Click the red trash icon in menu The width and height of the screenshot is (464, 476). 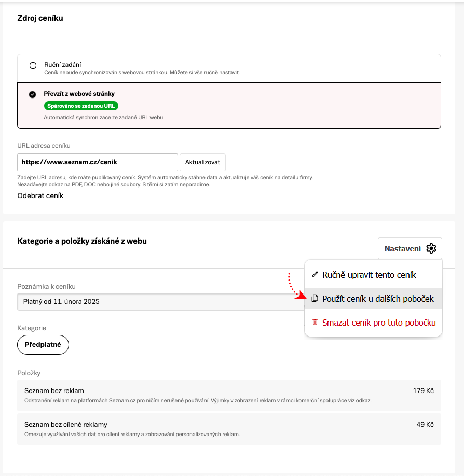pyautogui.click(x=315, y=323)
